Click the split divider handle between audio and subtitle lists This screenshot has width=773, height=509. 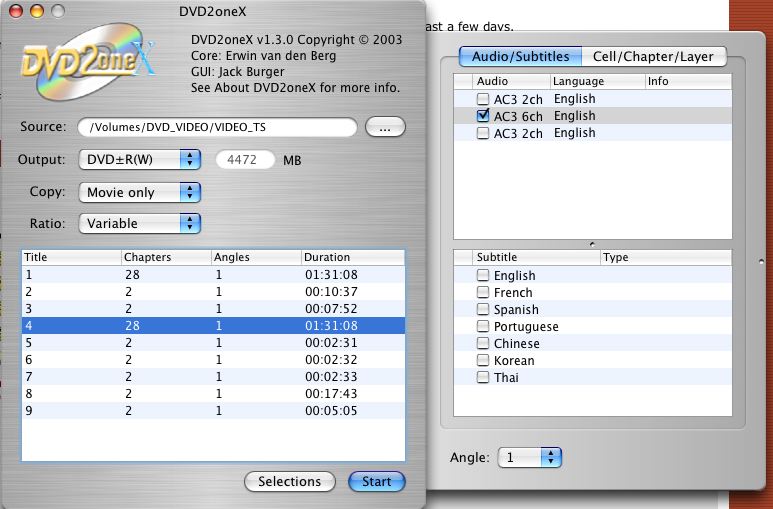pyautogui.click(x=592, y=244)
